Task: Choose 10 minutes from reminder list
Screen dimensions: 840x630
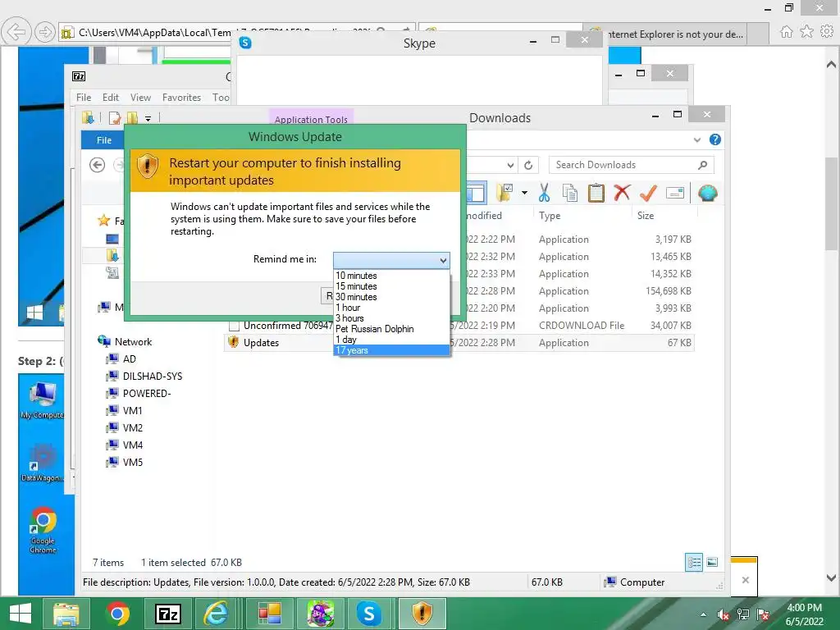Action: tap(391, 276)
